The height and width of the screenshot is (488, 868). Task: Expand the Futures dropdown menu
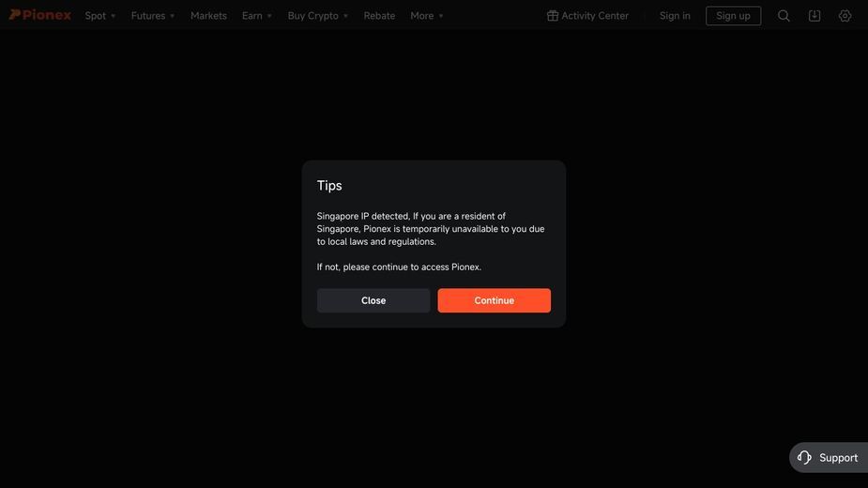[x=153, y=16]
